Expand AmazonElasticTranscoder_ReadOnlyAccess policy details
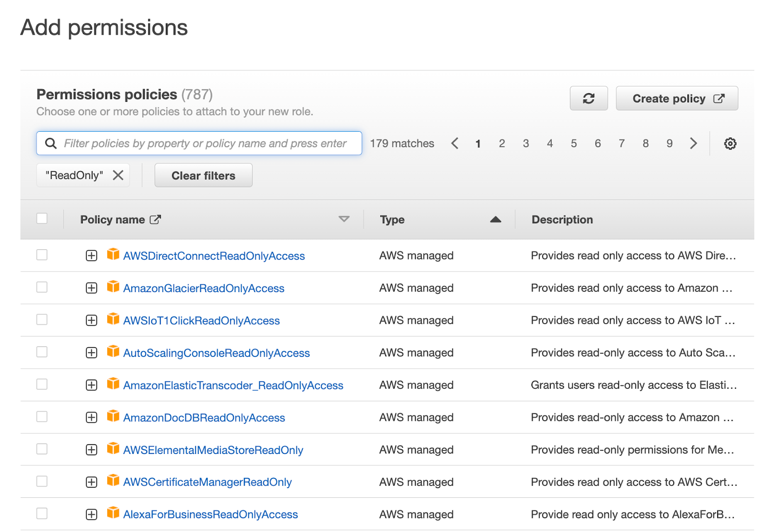 pos(92,385)
